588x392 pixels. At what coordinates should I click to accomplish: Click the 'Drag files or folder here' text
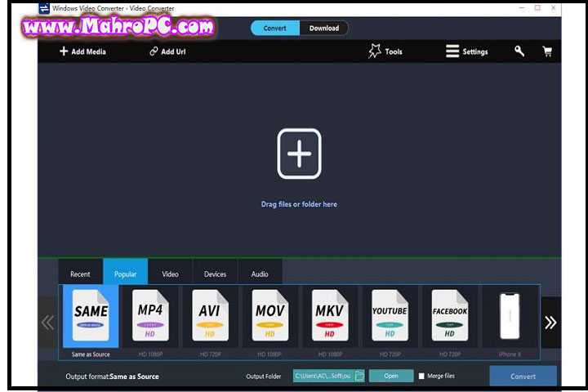[x=299, y=204]
